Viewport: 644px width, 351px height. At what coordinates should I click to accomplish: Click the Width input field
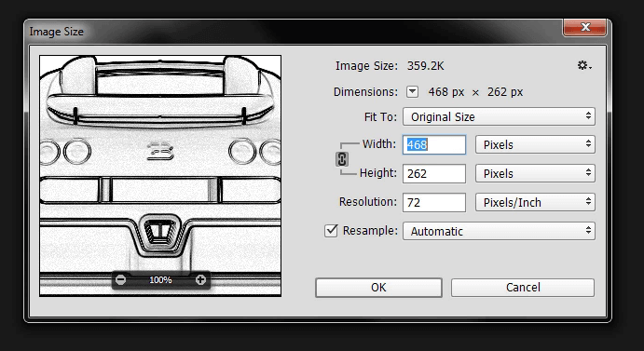pos(434,144)
